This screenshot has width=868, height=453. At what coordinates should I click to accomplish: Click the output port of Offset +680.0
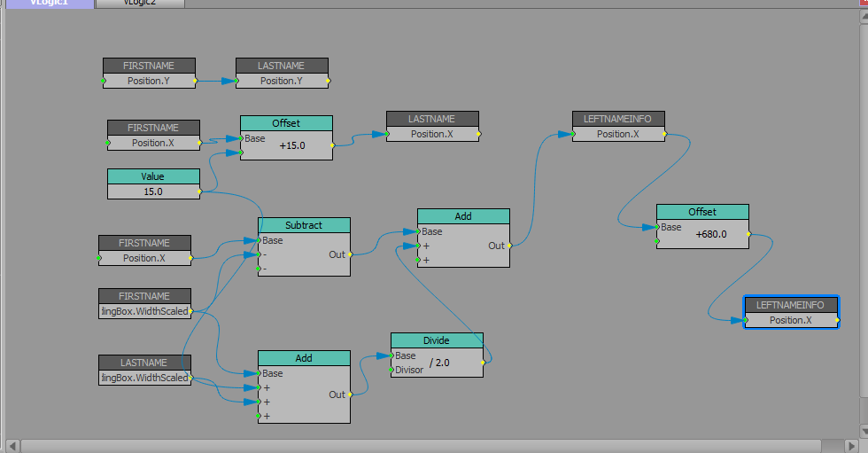(x=749, y=234)
